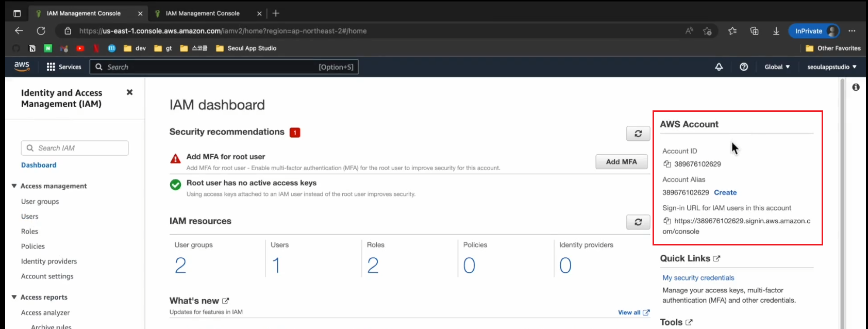Open AWS notifications bell
This screenshot has height=329, width=868.
(719, 67)
